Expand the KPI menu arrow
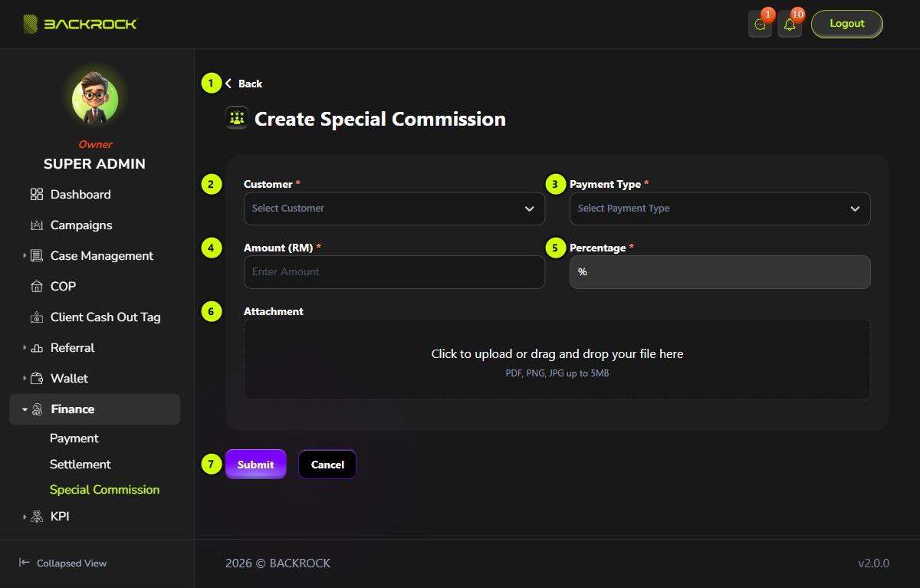Viewport: 920px width, 588px height. tap(25, 517)
